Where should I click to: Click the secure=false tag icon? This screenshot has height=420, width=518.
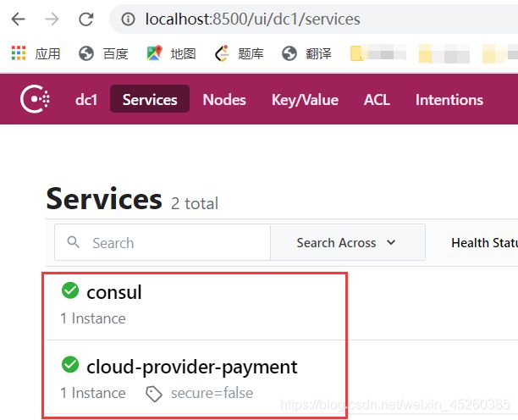(153, 394)
